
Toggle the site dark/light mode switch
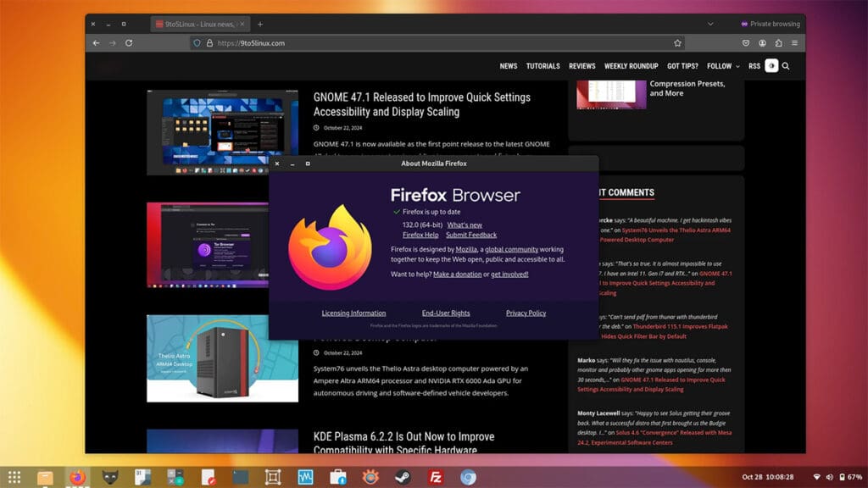coord(771,66)
